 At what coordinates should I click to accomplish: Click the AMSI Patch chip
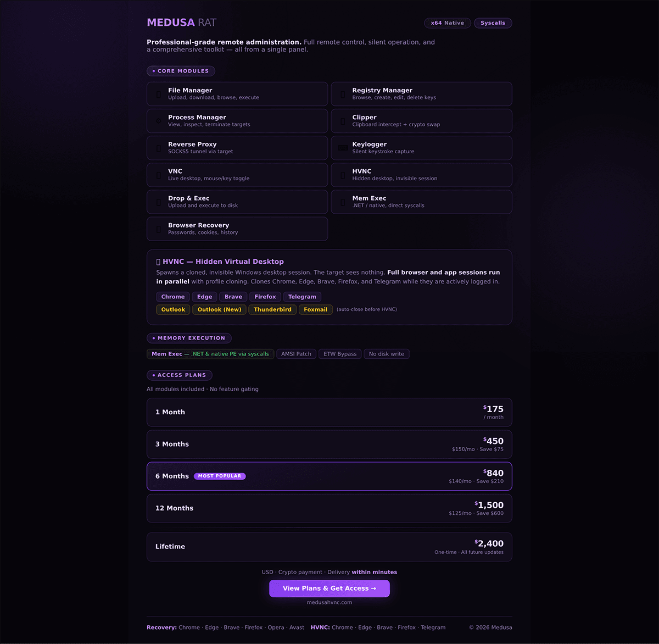click(x=296, y=354)
